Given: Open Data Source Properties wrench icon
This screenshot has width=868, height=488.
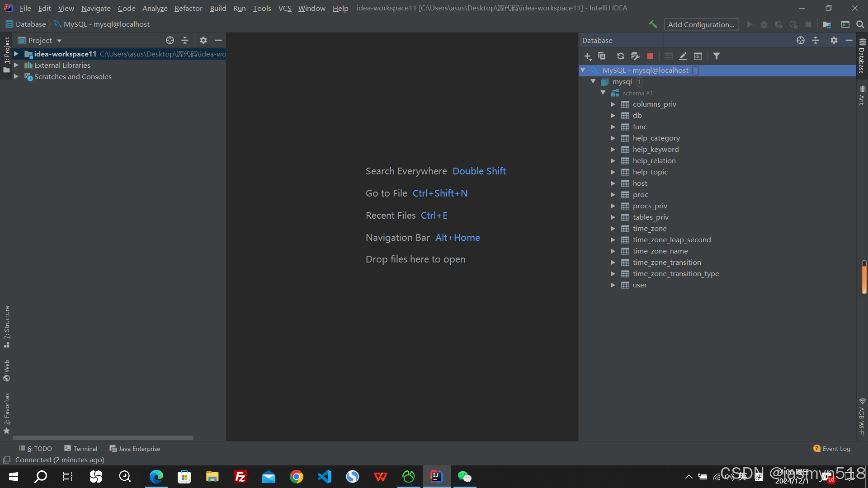Looking at the screenshot, I should tap(635, 56).
